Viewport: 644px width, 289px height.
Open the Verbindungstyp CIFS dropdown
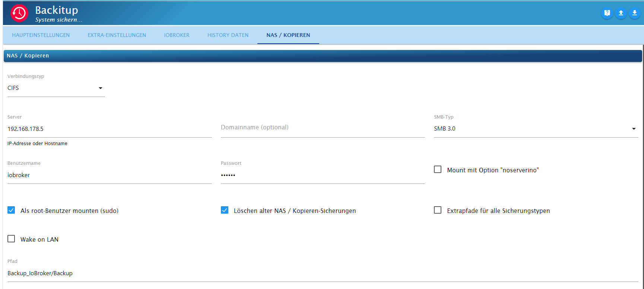[56, 88]
